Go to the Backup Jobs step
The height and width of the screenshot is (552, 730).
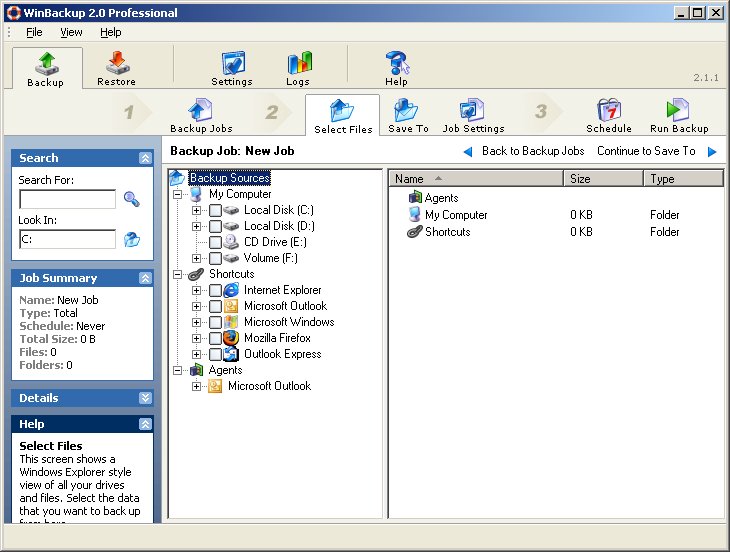(x=200, y=110)
